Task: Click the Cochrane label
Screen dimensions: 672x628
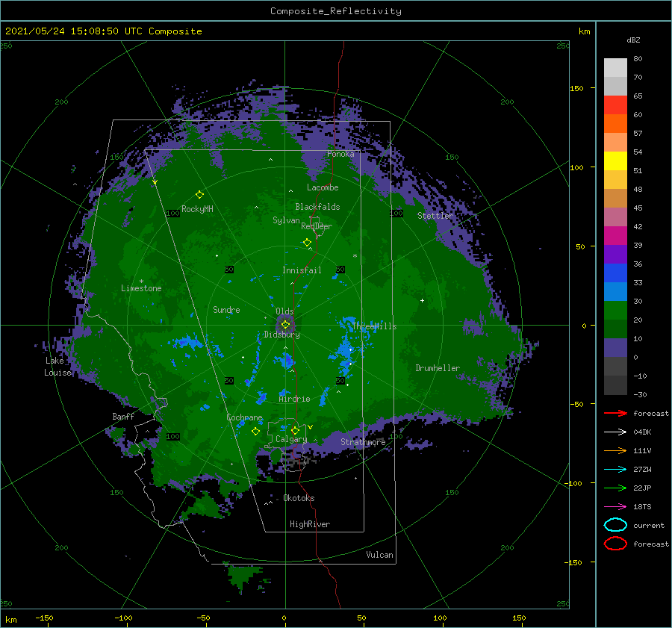Action: pos(244,417)
